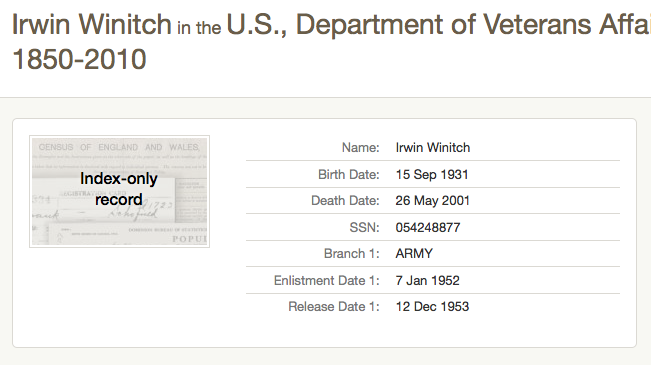Select the 26 May 2001 death date value

coord(432,201)
